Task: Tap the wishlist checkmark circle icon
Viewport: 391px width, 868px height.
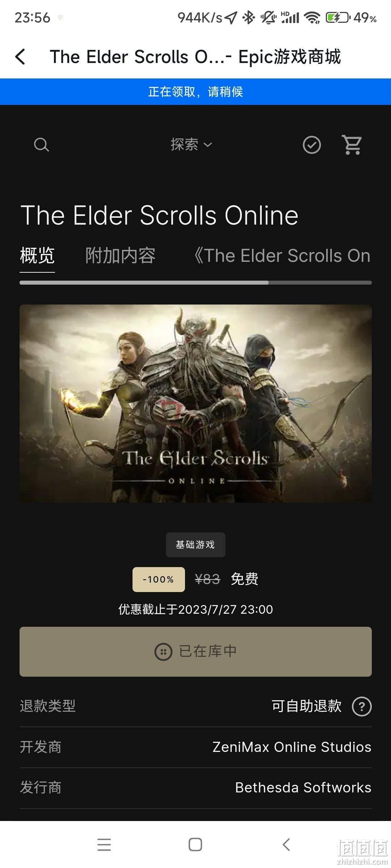Action: (x=312, y=145)
